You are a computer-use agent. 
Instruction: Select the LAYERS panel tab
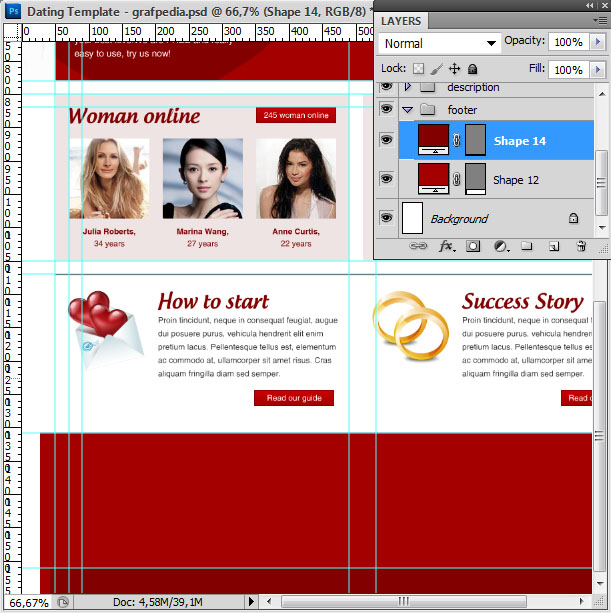[401, 21]
